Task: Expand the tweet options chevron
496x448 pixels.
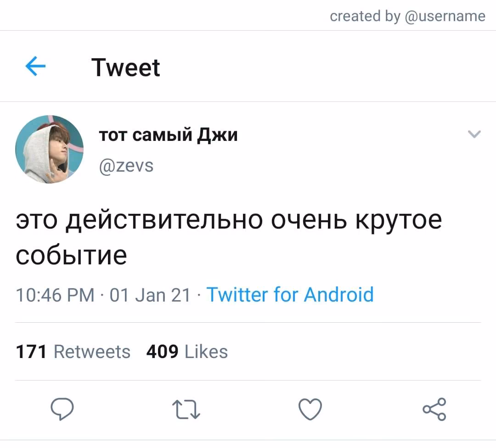Action: [x=474, y=134]
